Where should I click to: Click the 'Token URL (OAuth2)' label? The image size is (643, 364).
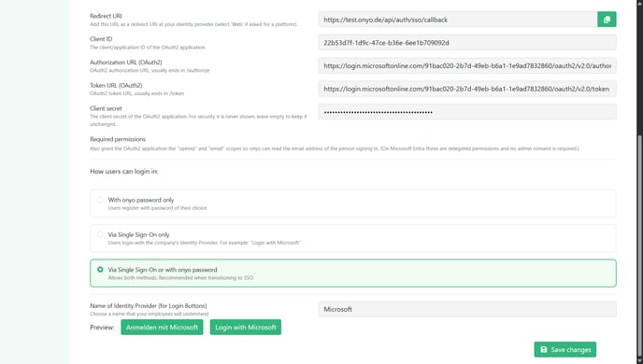(116, 85)
